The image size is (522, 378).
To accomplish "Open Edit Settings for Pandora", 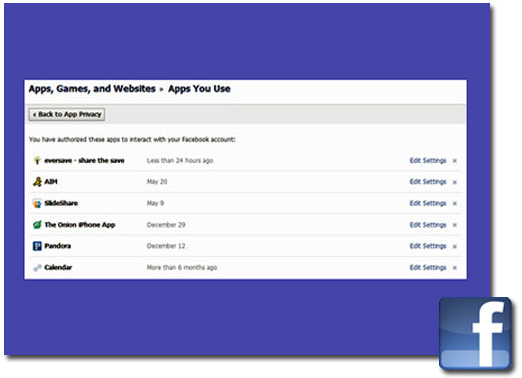I will 428,246.
